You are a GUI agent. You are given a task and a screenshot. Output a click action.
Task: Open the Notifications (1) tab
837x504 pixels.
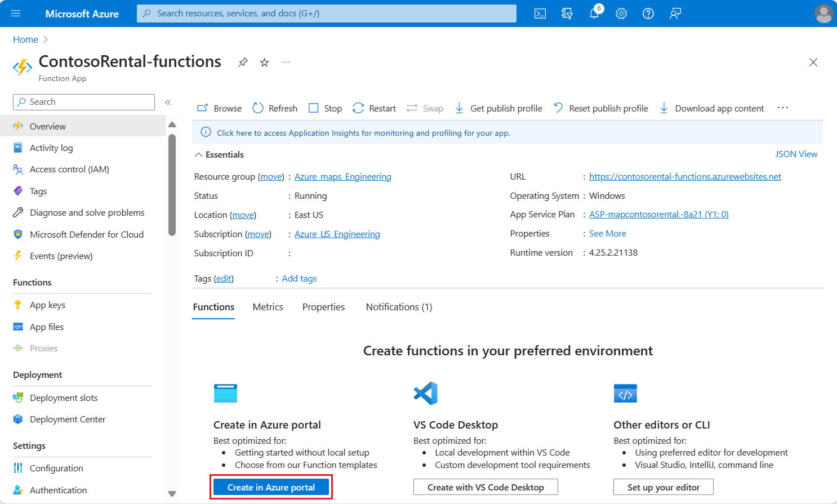(399, 307)
